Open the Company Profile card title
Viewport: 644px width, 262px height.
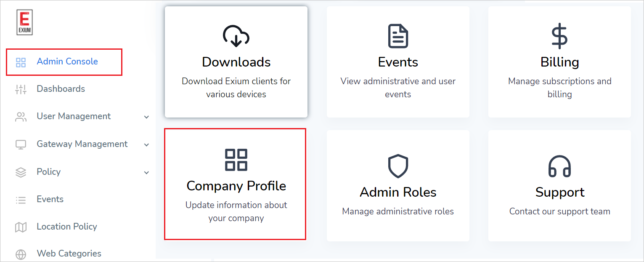coord(236,186)
